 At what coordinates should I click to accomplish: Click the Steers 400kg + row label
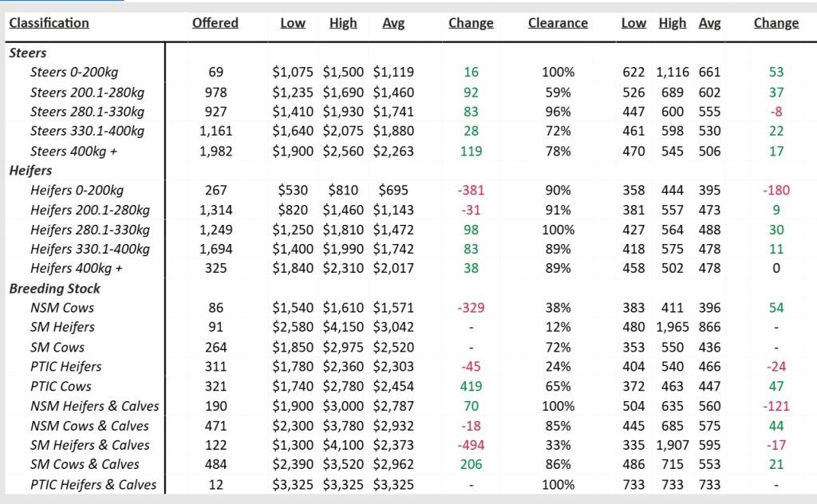pos(73,151)
